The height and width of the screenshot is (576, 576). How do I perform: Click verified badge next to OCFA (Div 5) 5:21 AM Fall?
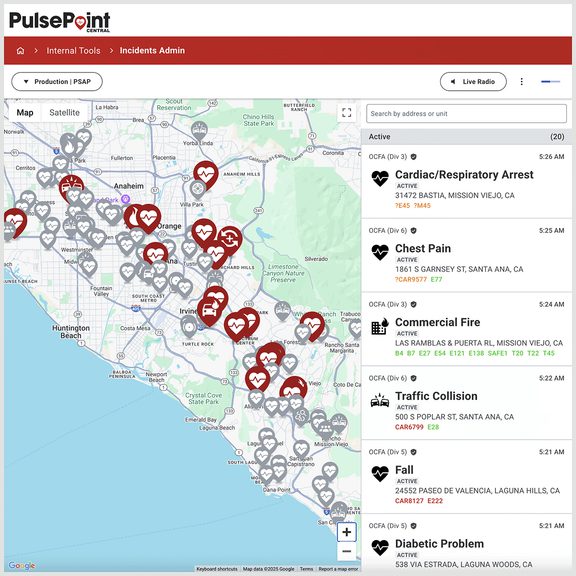point(414,452)
